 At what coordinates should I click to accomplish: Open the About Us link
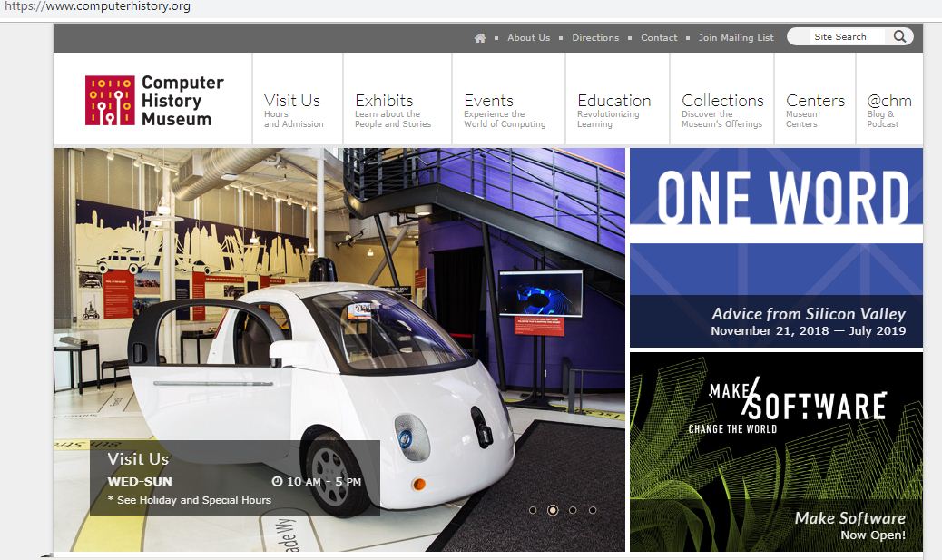coord(529,38)
